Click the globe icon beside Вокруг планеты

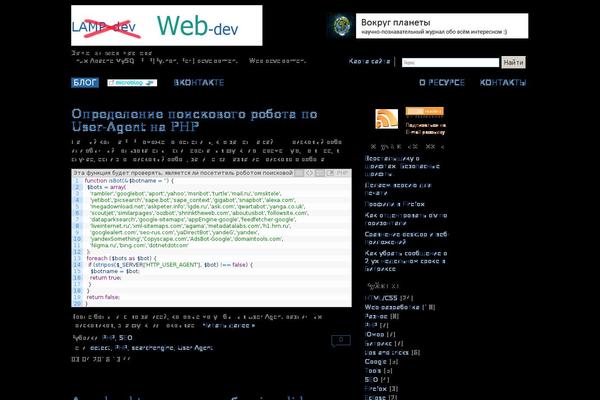click(x=341, y=26)
